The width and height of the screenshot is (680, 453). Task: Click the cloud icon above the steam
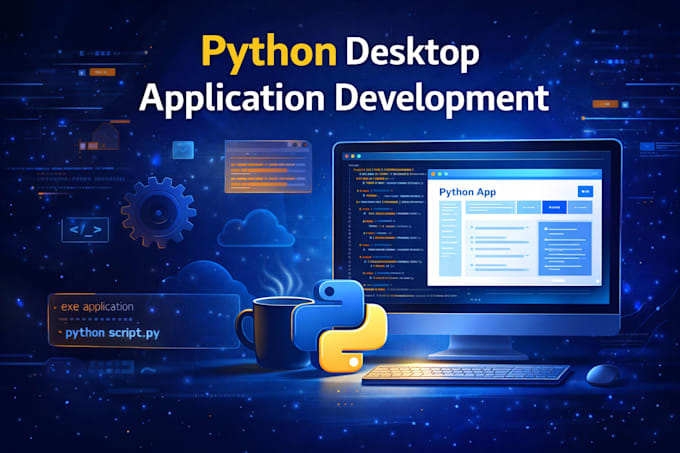256,229
